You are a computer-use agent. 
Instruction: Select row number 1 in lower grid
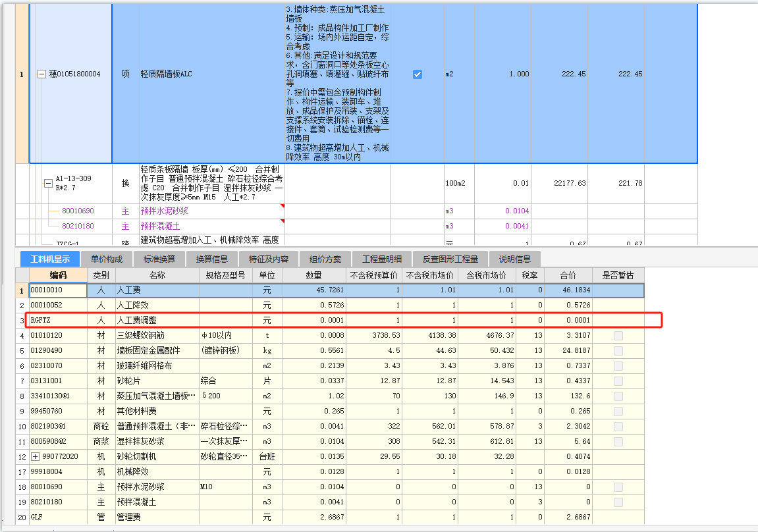tap(22, 290)
